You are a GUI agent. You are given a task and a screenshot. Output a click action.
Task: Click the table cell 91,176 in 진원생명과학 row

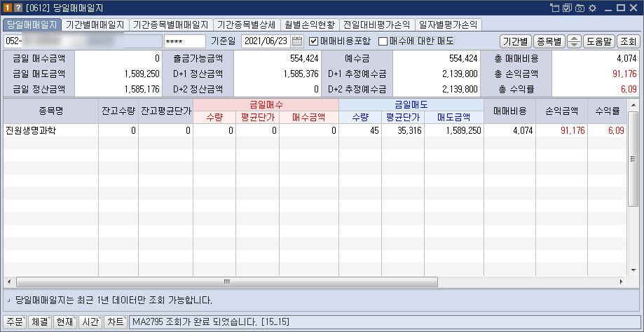click(561, 130)
